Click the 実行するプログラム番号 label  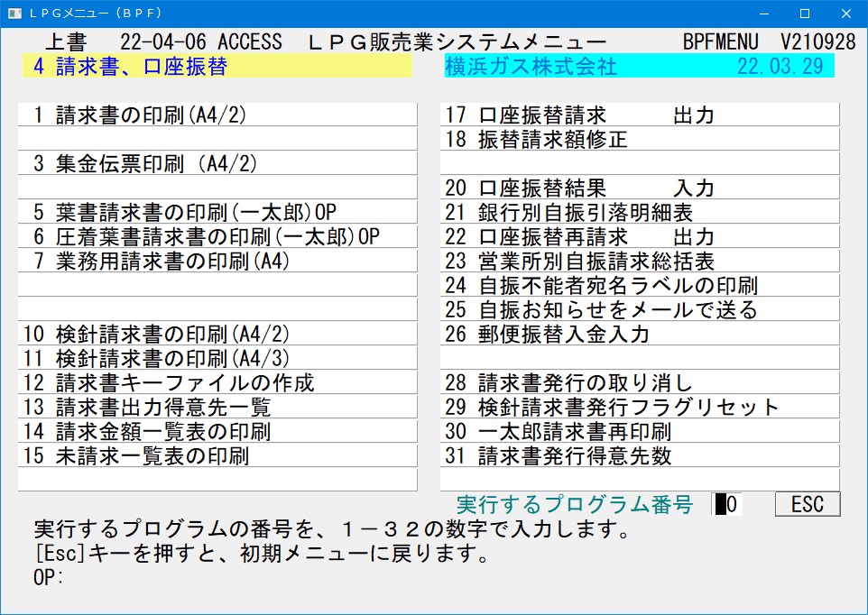[x=575, y=504]
